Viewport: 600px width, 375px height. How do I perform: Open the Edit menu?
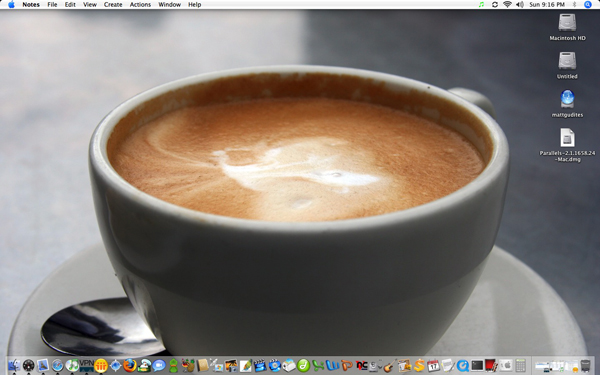[70, 5]
